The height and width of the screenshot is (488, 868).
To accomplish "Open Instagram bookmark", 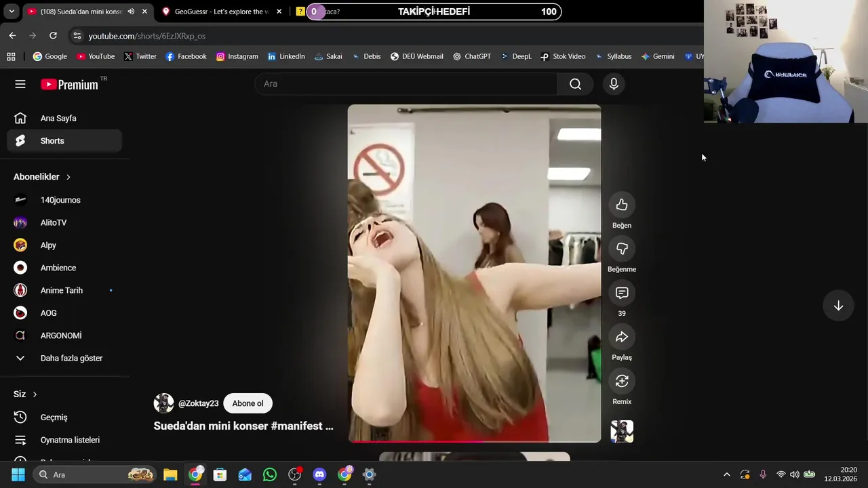I will 237,56.
